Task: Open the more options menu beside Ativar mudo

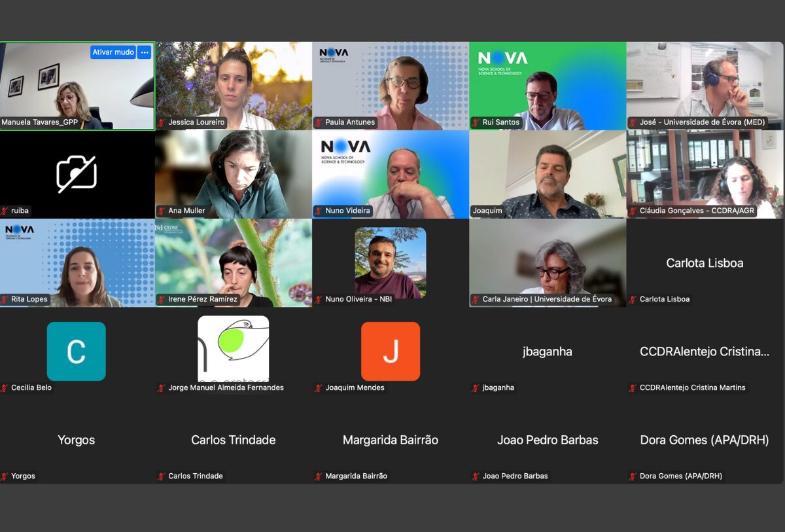Action: (x=145, y=52)
